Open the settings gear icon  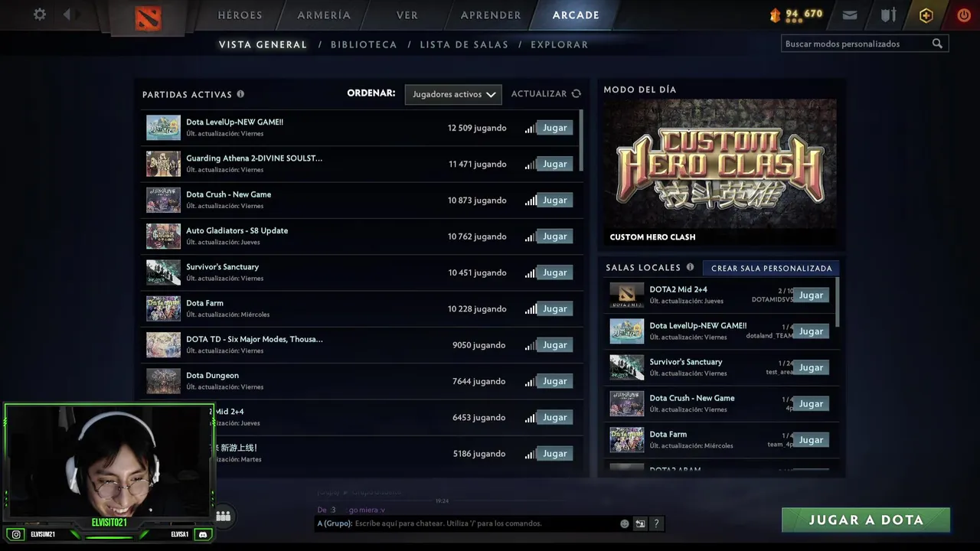pyautogui.click(x=40, y=15)
